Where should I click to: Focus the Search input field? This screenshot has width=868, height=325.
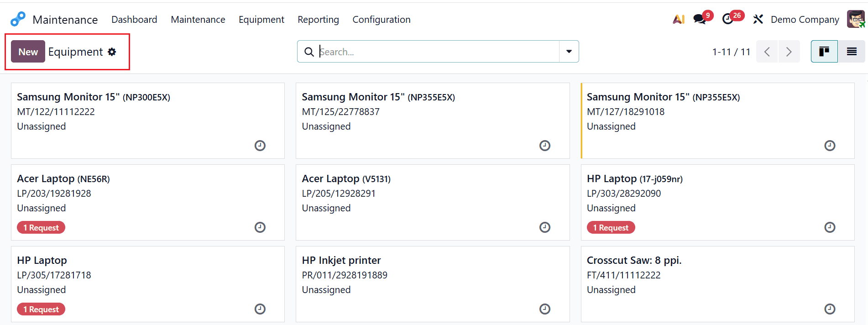tap(438, 52)
